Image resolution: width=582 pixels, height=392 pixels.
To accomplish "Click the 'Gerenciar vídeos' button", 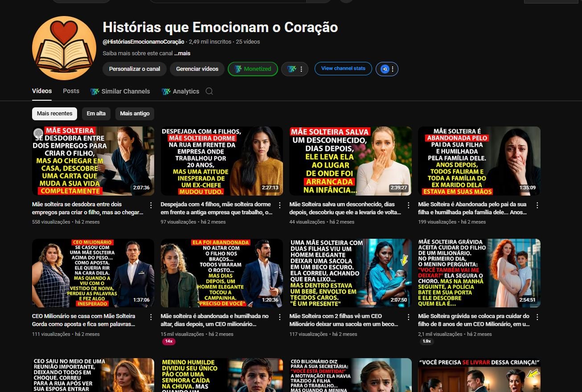I will [x=197, y=69].
